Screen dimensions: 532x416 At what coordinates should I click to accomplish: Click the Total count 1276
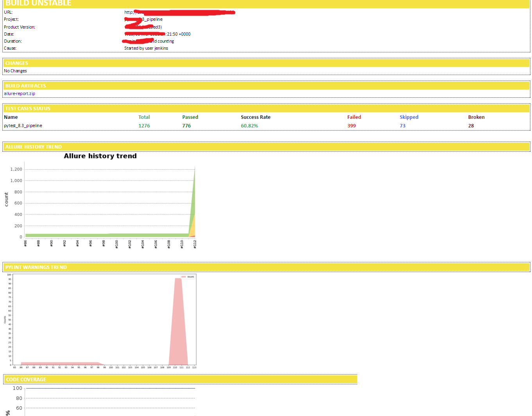(144, 126)
